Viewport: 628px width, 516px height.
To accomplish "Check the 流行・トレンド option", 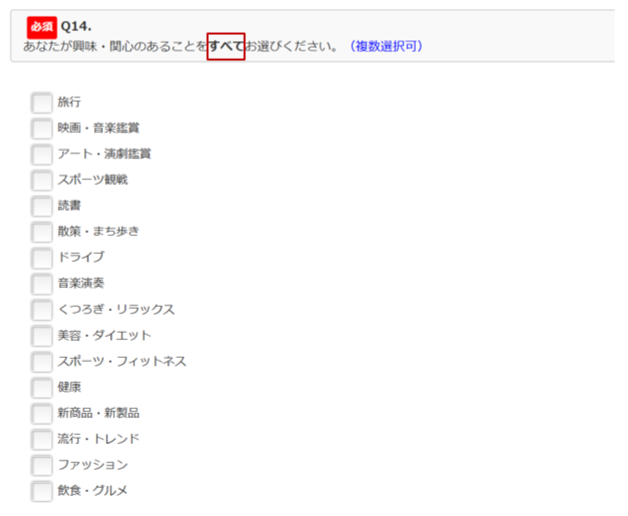I will (x=41, y=440).
